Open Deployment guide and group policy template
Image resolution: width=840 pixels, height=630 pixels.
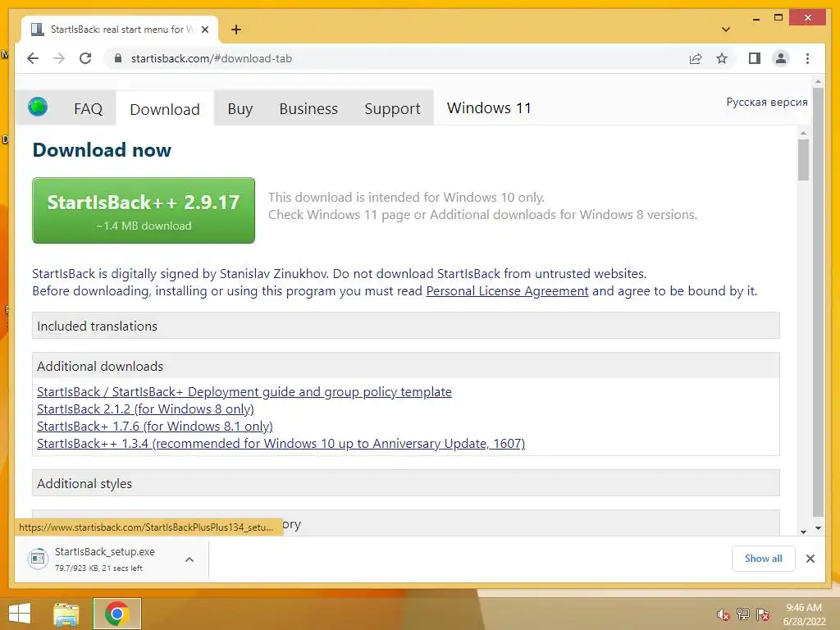[244, 391]
